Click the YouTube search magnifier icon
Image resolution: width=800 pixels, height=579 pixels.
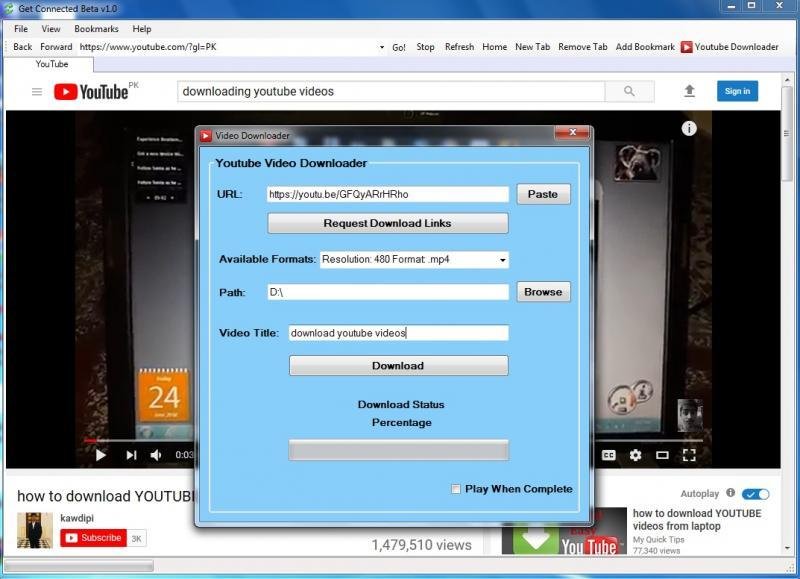coord(630,91)
